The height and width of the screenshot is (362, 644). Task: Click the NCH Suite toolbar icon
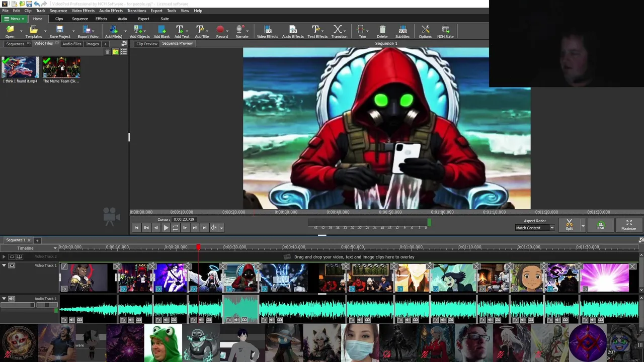tap(445, 30)
